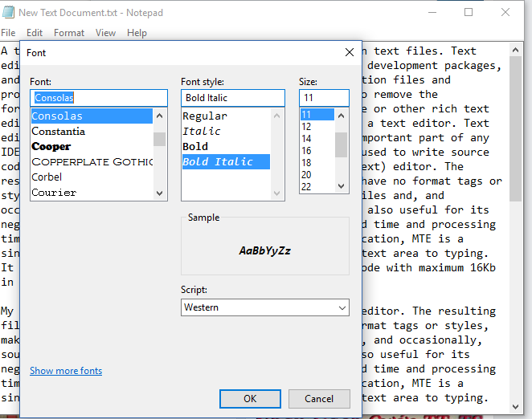This screenshot has width=532, height=419.
Task: Click the Font name input field
Action: coord(99,98)
